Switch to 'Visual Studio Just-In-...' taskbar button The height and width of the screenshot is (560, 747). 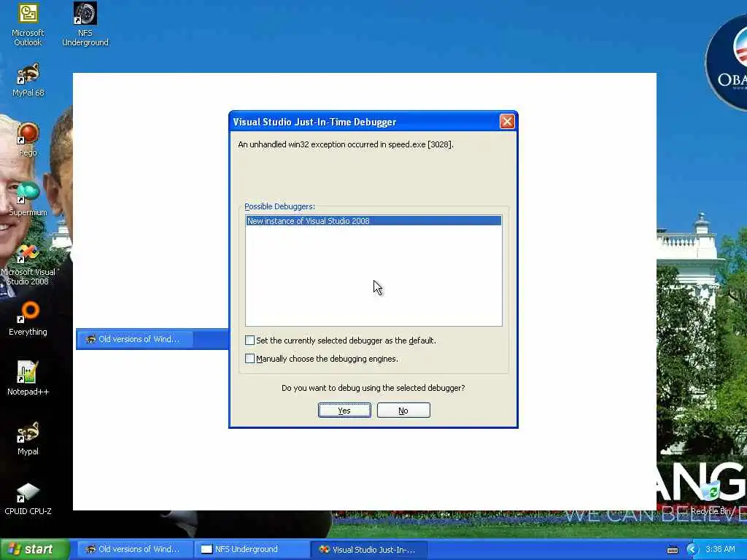pos(368,550)
